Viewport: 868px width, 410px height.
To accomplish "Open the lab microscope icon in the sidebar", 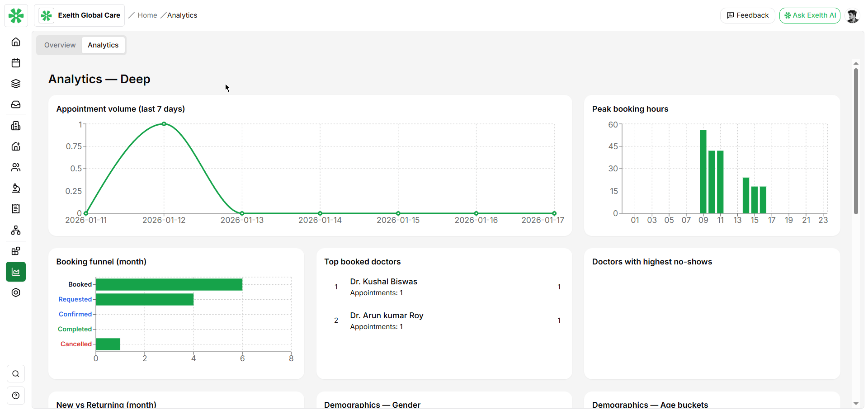I will pyautogui.click(x=16, y=188).
